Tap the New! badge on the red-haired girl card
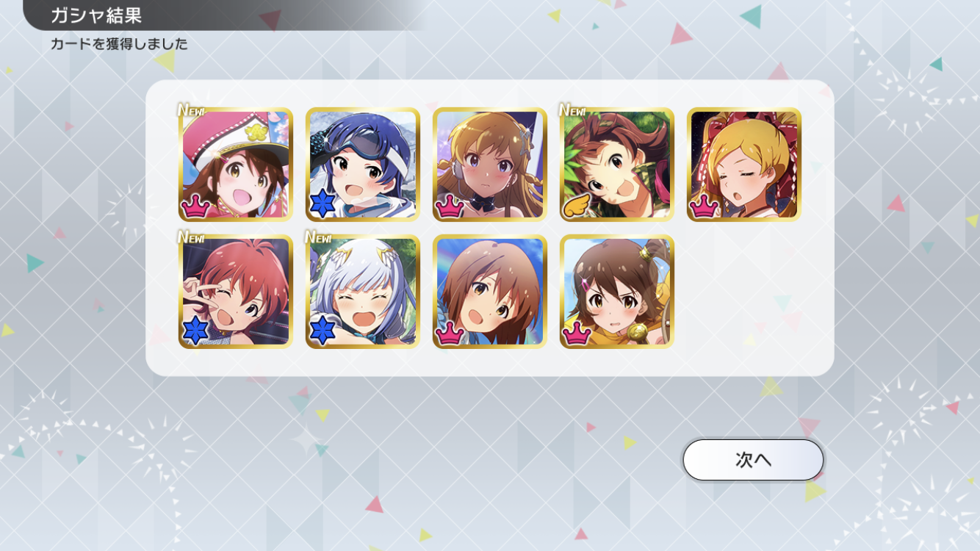The height and width of the screenshot is (551, 980). pyautogui.click(x=192, y=237)
